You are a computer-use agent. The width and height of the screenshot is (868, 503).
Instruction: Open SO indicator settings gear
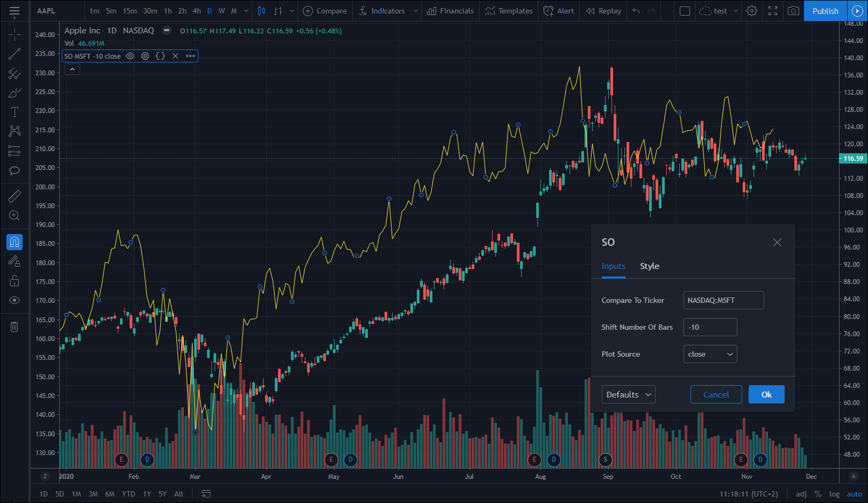point(145,56)
